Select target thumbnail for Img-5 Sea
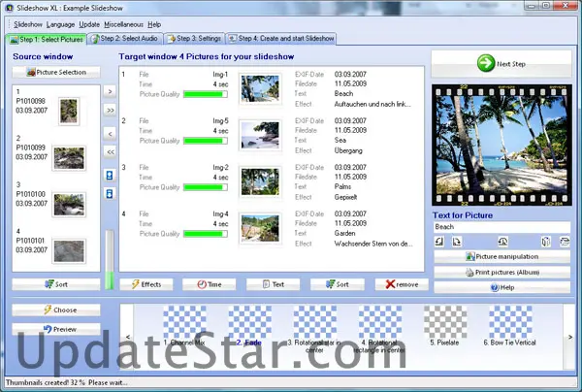 point(260,135)
